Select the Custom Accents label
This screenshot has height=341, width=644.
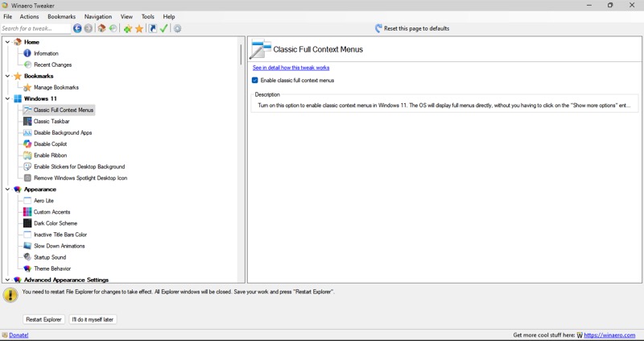click(x=52, y=212)
